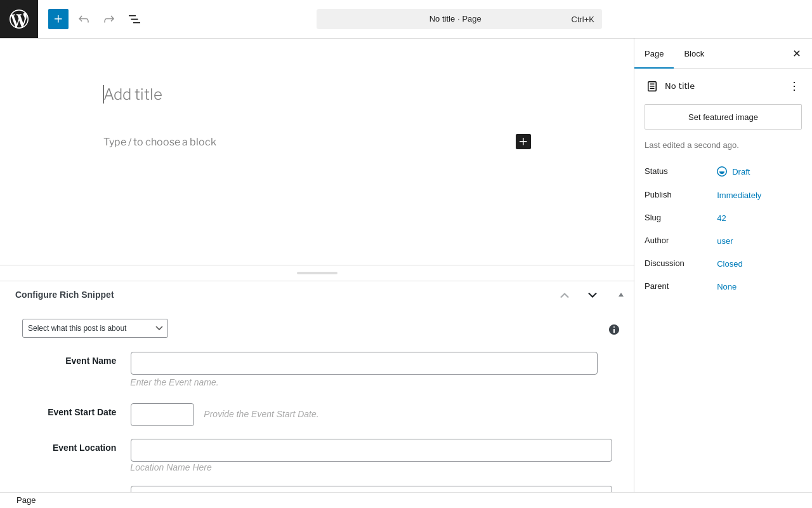
Task: Switch to the Page settings tab
Action: click(654, 54)
